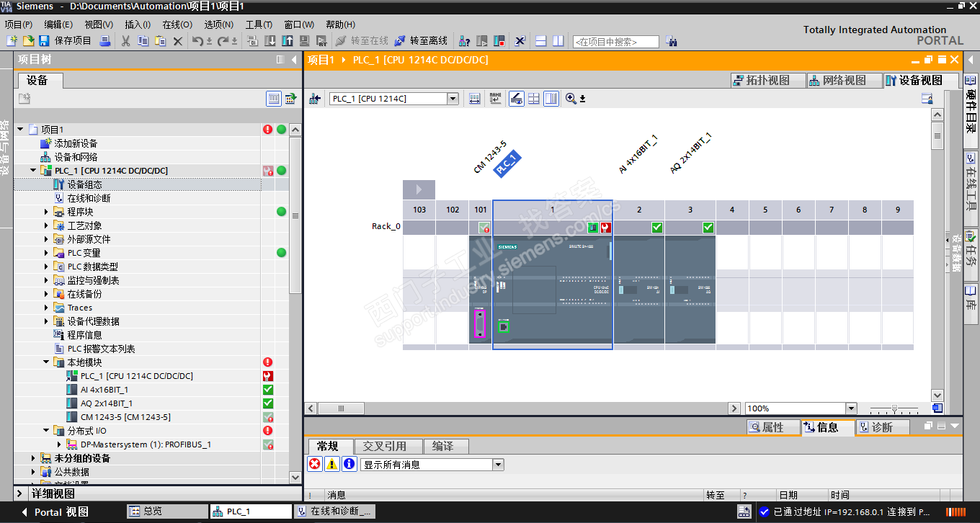Create a new project with toolbar icon
The height and width of the screenshot is (523, 980).
(12, 41)
